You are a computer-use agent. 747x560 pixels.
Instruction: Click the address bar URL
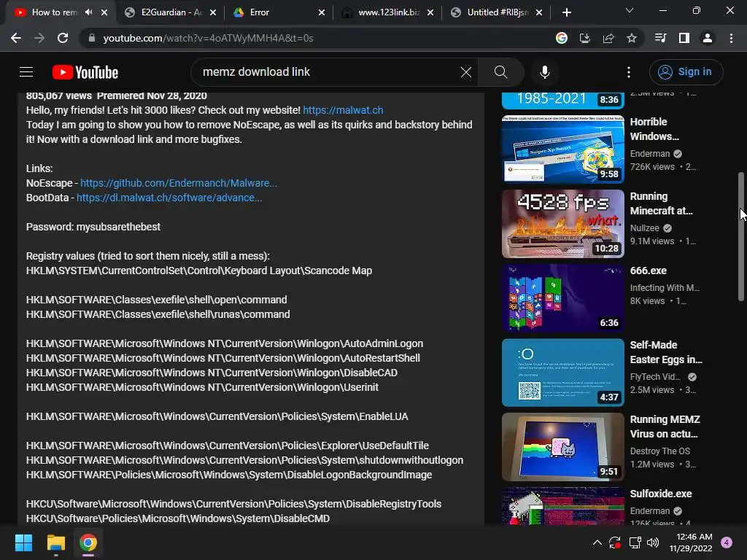208,38
